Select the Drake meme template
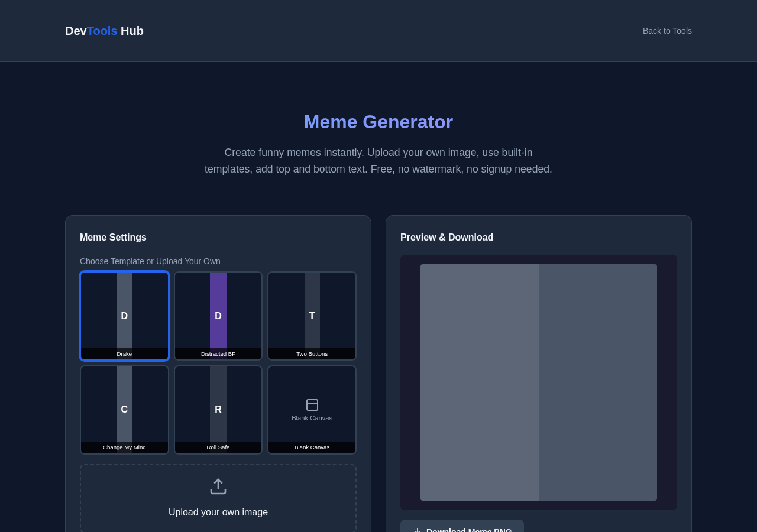This screenshot has height=532, width=757. click(124, 316)
